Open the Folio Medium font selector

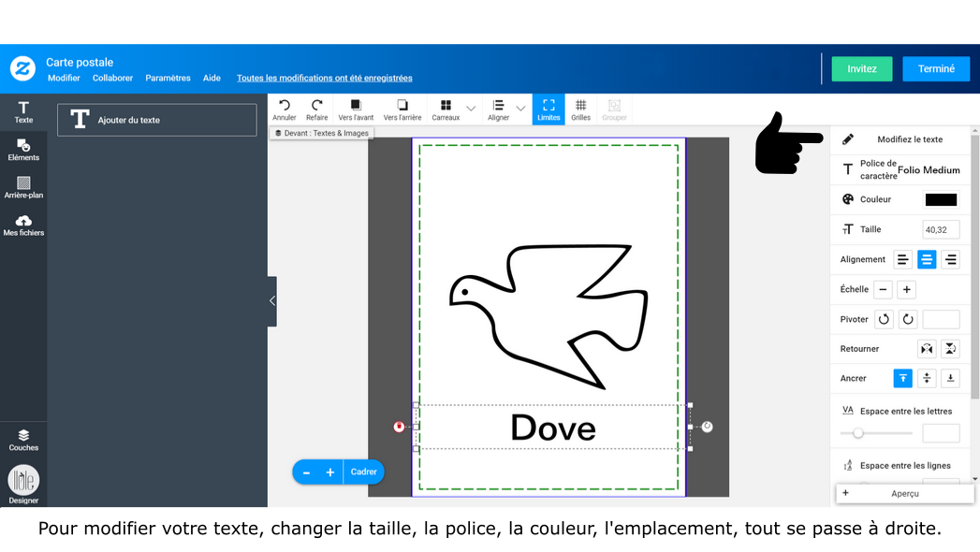[x=929, y=170]
